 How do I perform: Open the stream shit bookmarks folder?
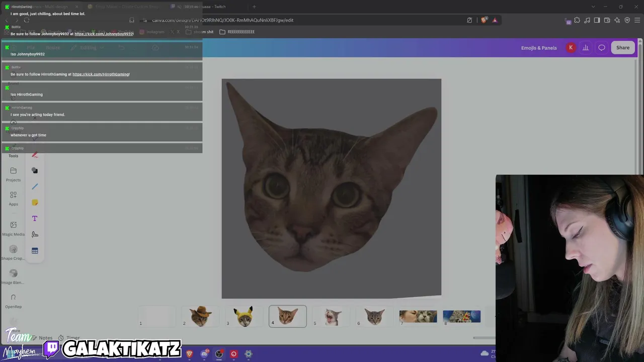tap(200, 32)
